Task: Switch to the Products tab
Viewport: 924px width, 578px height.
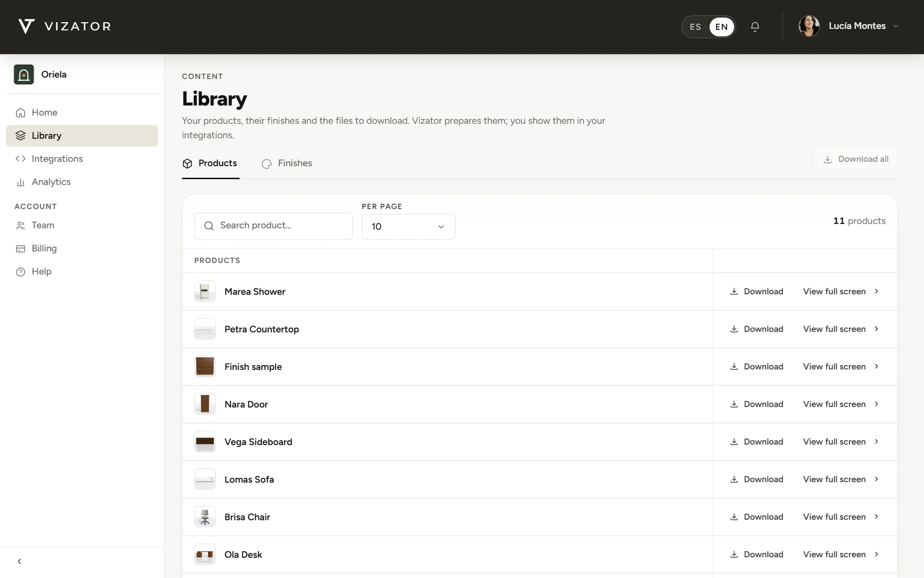Action: tap(210, 163)
